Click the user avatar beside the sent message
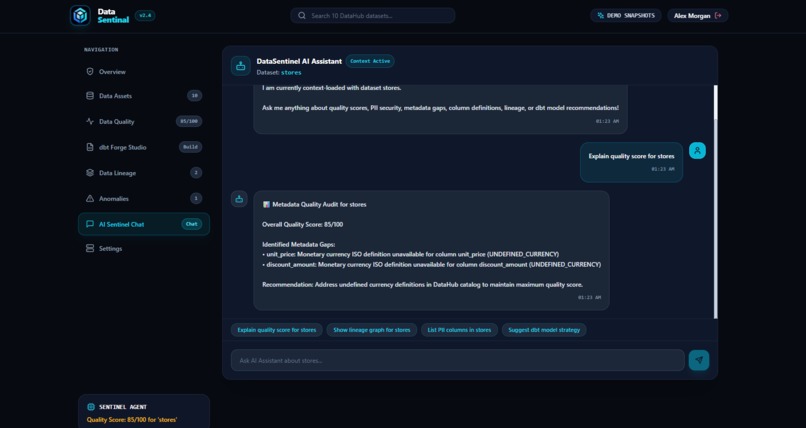The width and height of the screenshot is (806, 428). [697, 151]
